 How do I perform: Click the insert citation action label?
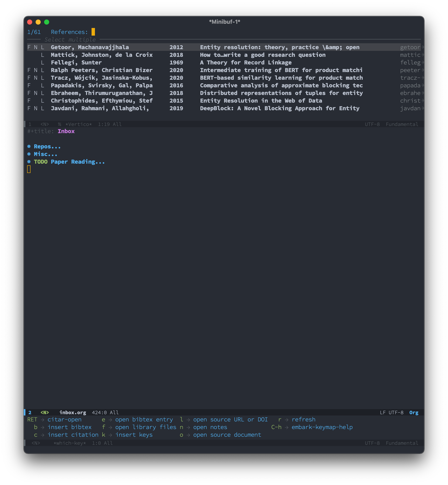click(x=73, y=435)
